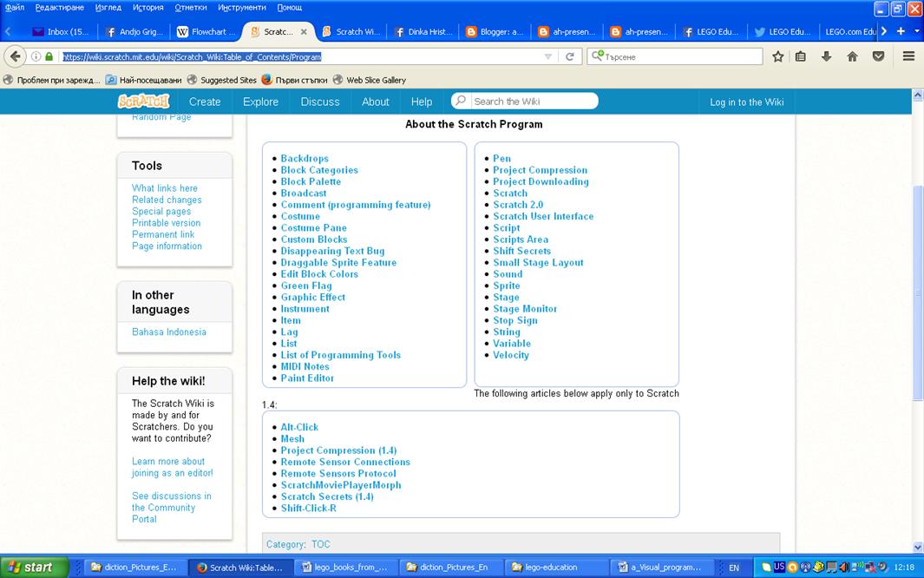This screenshot has width=924, height=578.
Task: Toggle the padlock site security info
Action: tap(49, 56)
